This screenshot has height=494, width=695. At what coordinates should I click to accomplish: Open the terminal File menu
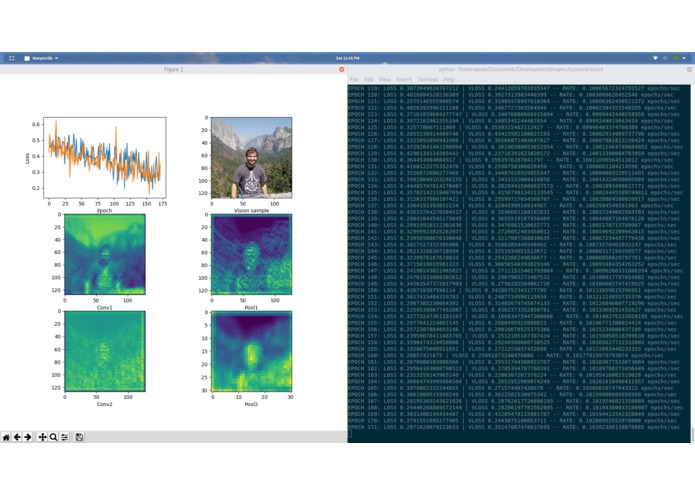coord(354,79)
